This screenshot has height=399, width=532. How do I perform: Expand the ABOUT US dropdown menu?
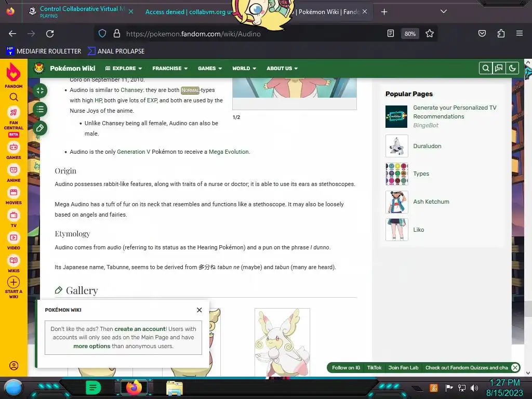pos(282,68)
